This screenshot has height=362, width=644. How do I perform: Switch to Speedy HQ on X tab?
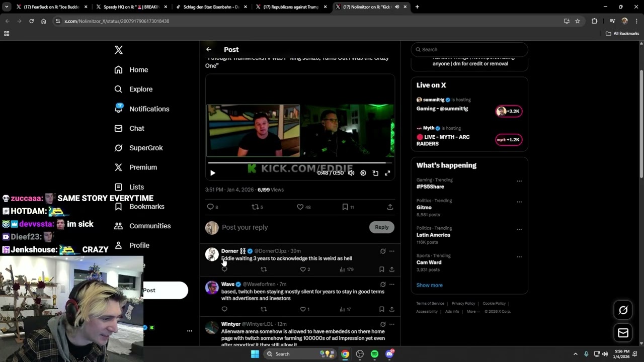pos(132,7)
